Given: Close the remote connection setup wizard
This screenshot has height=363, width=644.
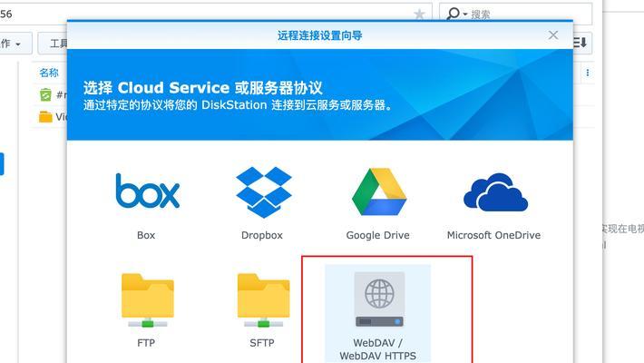Looking at the screenshot, I should (x=553, y=35).
